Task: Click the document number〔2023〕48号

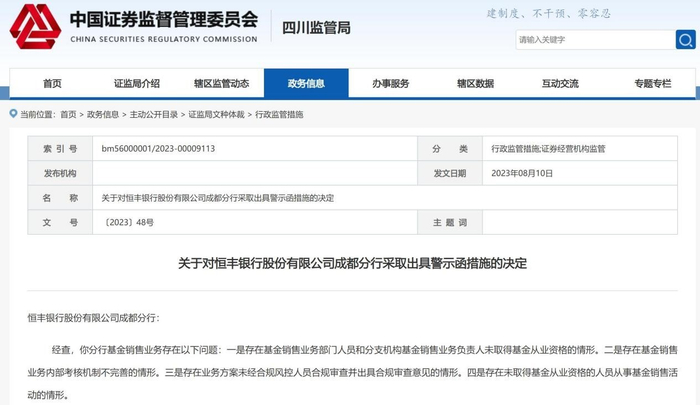Action: click(x=128, y=222)
